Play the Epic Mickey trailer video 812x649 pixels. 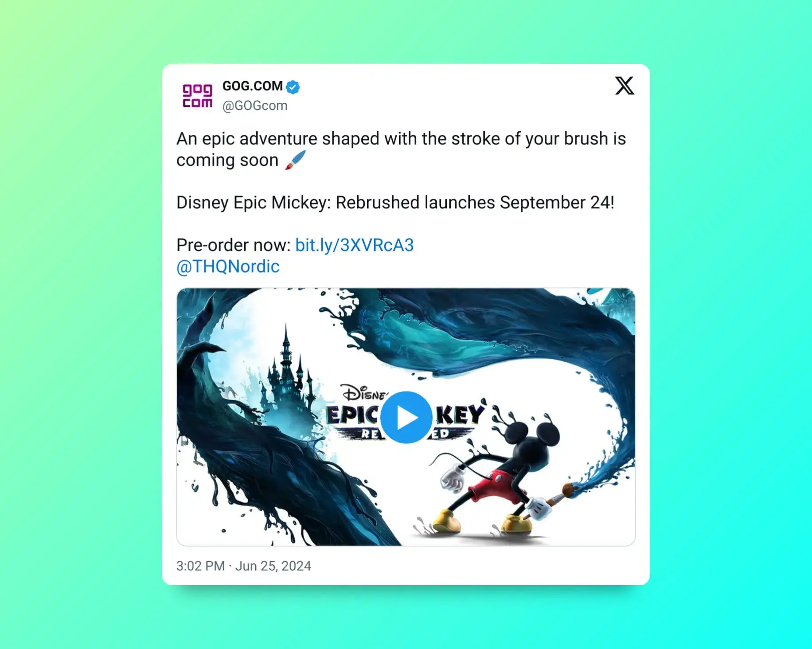[x=406, y=418]
